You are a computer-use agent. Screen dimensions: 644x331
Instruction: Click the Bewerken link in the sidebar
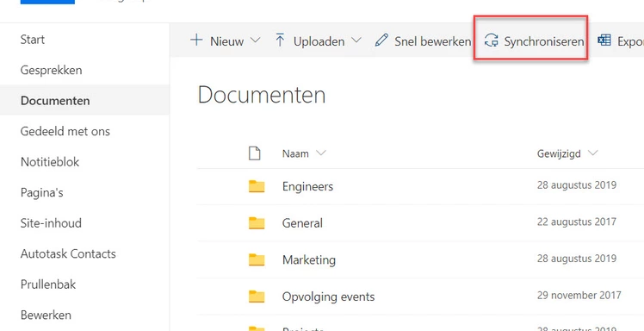[x=46, y=315]
